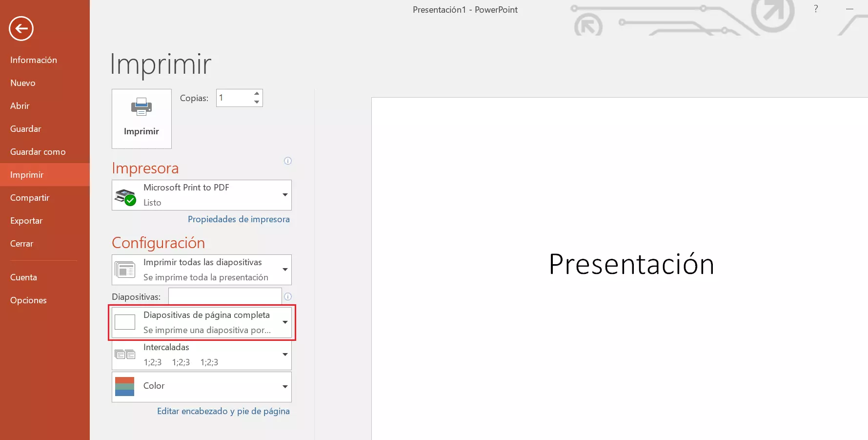Minimize the PowerPoint window

tap(849, 9)
